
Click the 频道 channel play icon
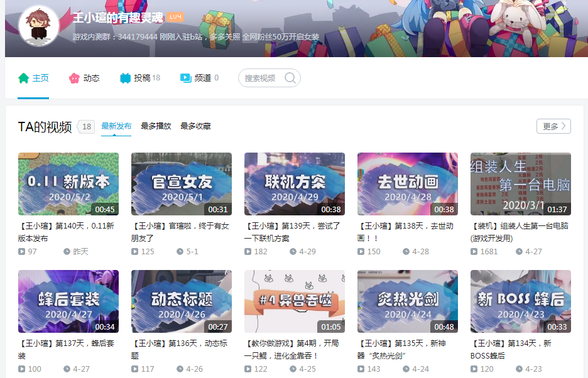pyautogui.click(x=185, y=78)
